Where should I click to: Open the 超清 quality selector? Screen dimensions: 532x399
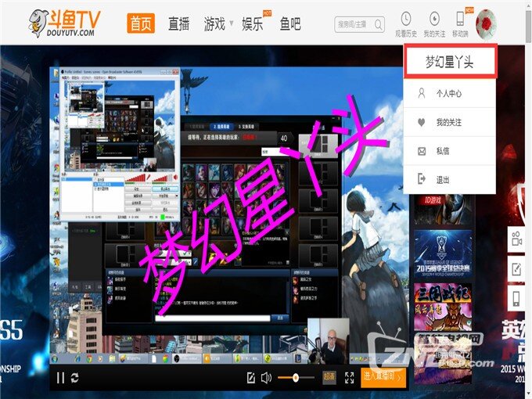329,377
